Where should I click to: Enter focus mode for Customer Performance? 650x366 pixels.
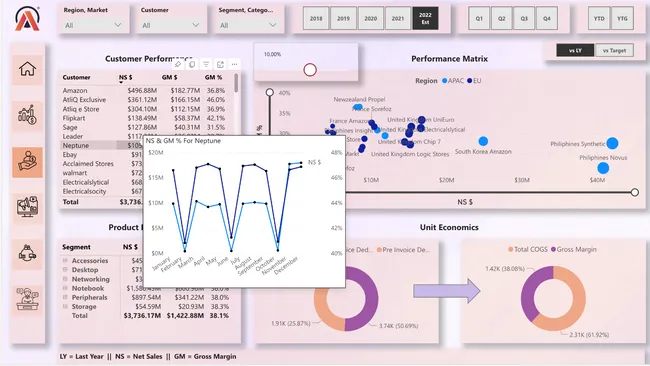click(x=220, y=64)
